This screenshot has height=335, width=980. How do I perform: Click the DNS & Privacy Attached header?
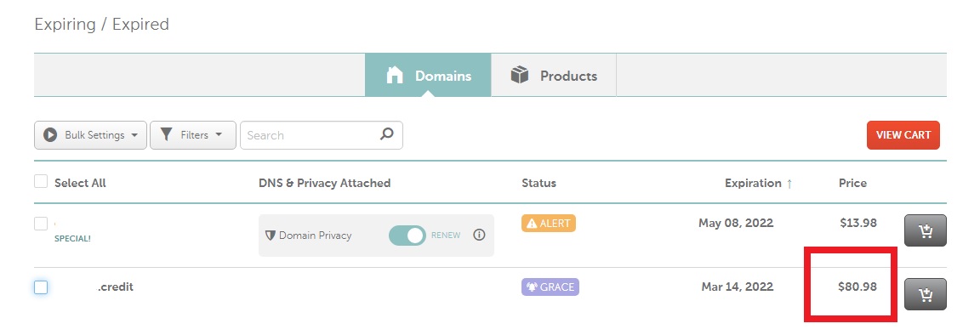click(x=324, y=183)
